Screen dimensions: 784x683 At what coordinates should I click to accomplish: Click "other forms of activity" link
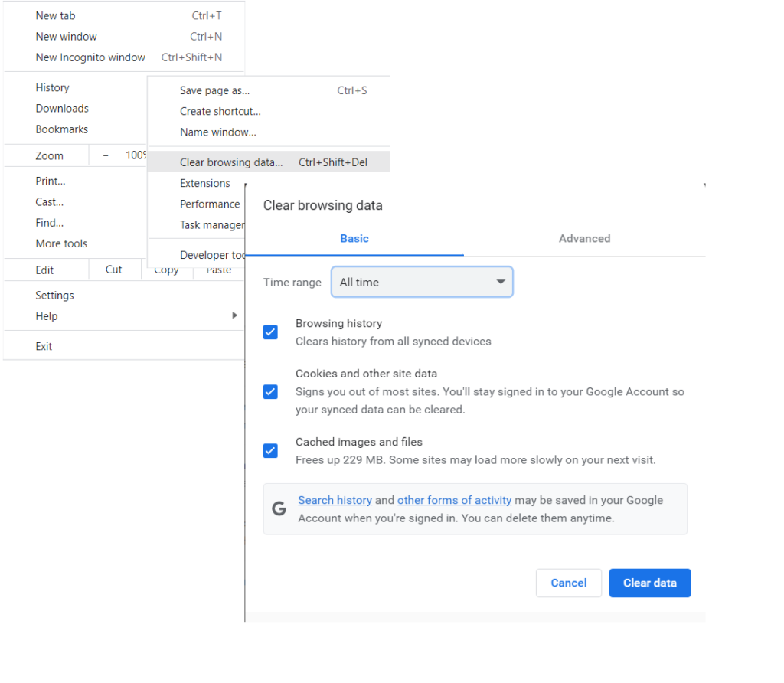click(x=454, y=500)
